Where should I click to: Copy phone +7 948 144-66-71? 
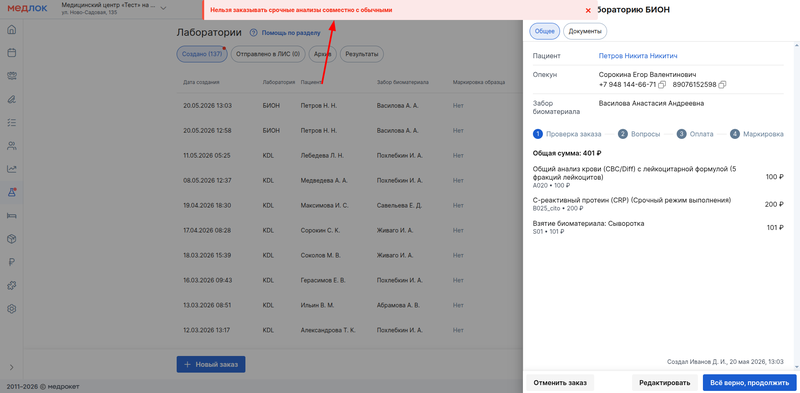(662, 84)
